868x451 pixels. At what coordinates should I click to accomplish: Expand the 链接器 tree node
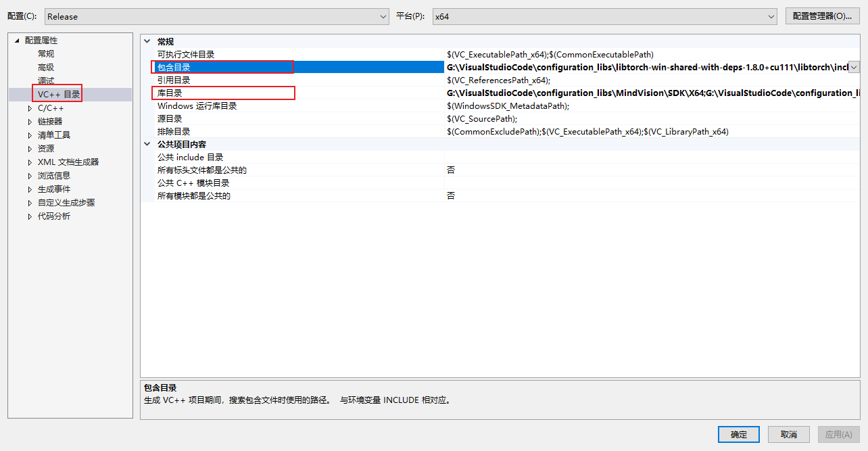click(x=30, y=122)
